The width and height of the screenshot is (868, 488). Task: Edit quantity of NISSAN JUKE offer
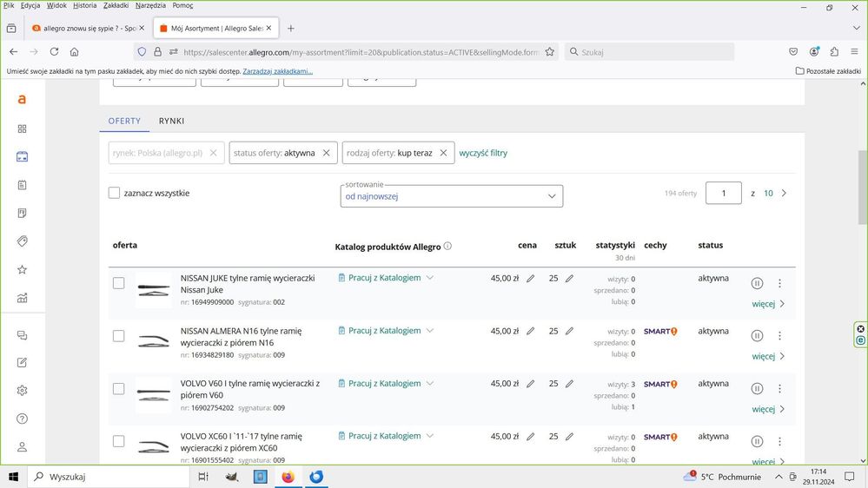point(569,279)
